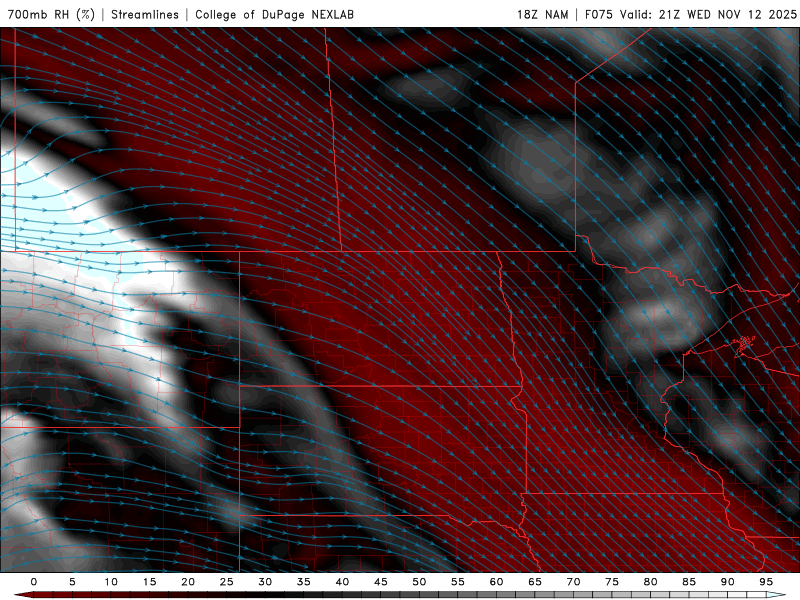
Task: Click the 30 value on colorbar
Action: tap(265, 582)
